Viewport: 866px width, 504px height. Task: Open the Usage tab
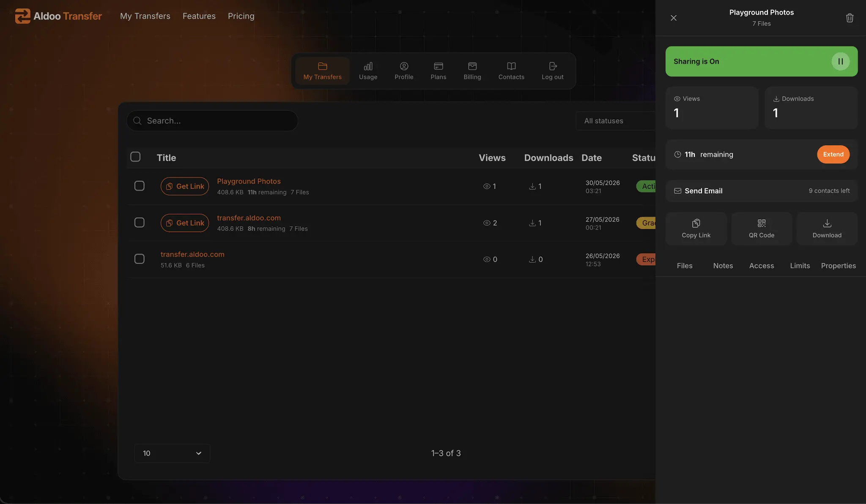(368, 71)
